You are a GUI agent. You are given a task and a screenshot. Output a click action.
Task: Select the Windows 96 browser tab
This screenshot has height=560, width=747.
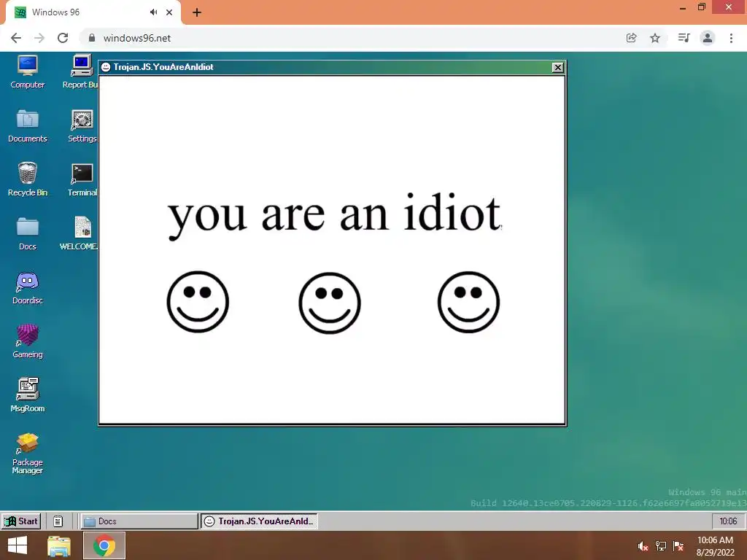(93, 12)
